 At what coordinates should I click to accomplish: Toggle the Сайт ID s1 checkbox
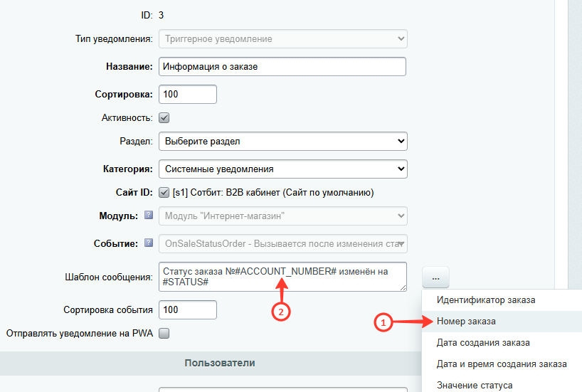tap(164, 192)
